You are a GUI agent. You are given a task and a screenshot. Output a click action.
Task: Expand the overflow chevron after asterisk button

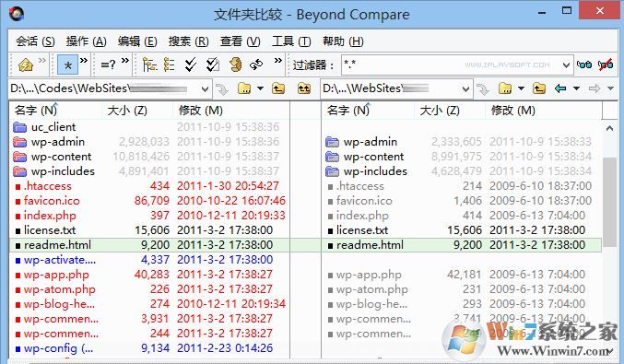point(84,61)
